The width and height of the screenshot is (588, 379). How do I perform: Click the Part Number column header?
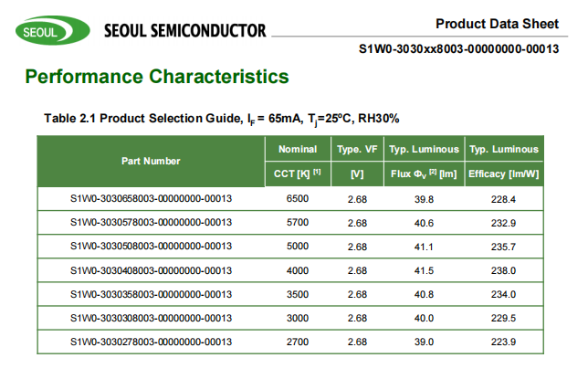point(151,161)
